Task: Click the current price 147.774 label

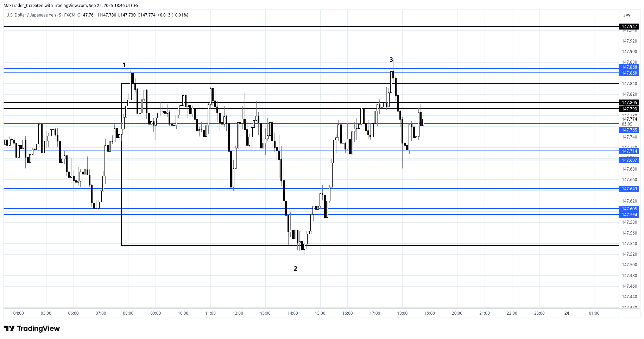Action: [629, 119]
